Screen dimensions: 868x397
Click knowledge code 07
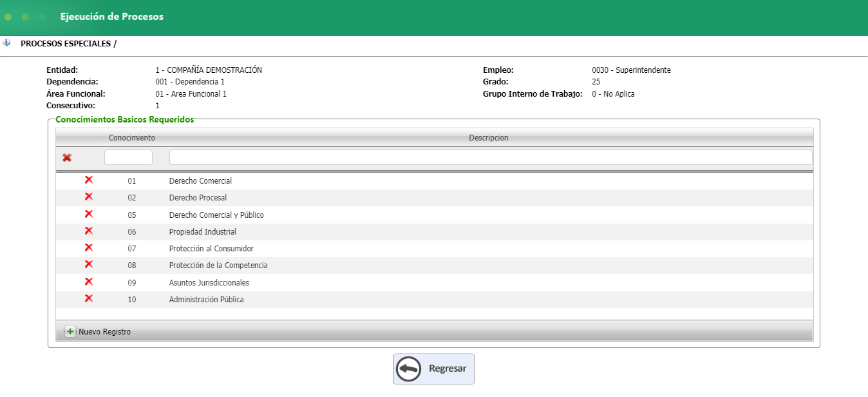coord(132,249)
